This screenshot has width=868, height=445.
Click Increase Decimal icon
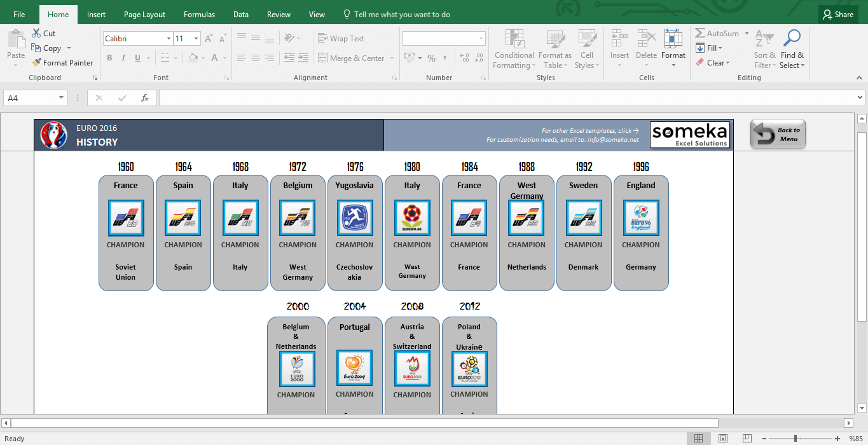point(464,58)
